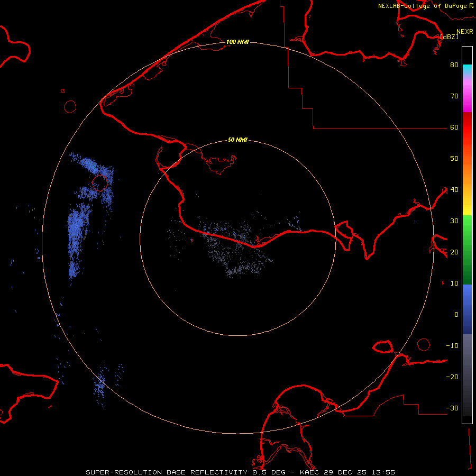This screenshot has height=476, width=476.
Task: Select the "80" value on dBZ scale
Action: coord(454,65)
